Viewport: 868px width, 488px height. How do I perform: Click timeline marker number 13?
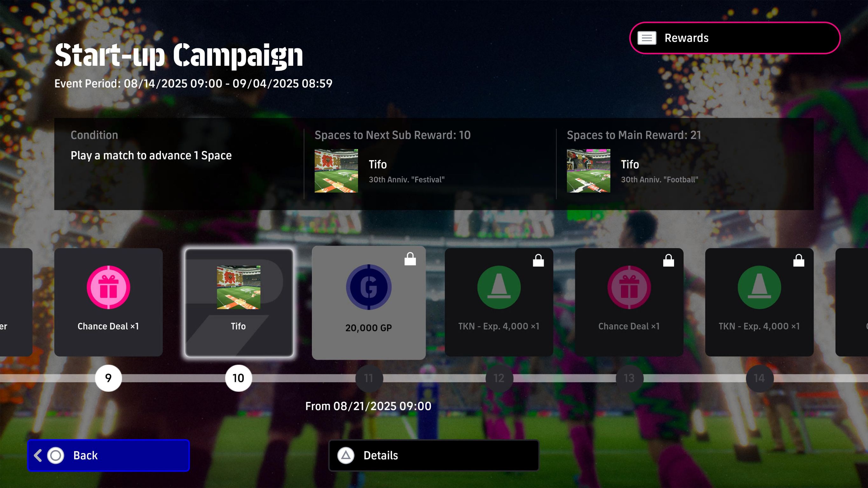(x=629, y=378)
